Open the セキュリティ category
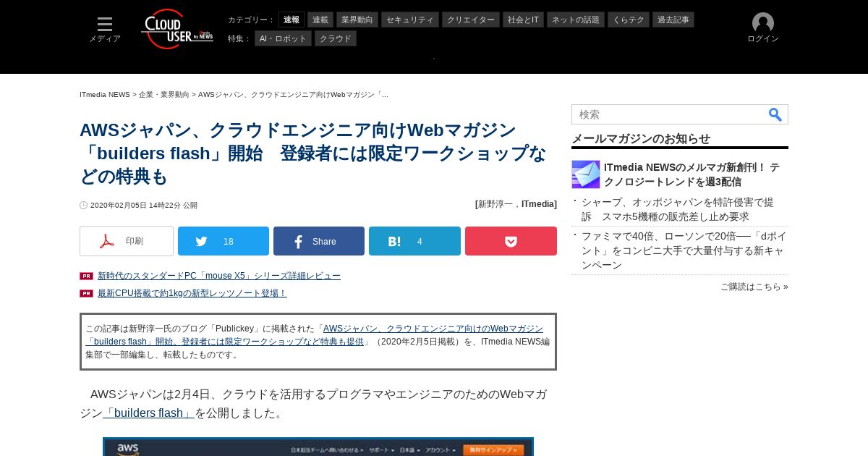Screen dimensions: 868x456 click(410, 20)
